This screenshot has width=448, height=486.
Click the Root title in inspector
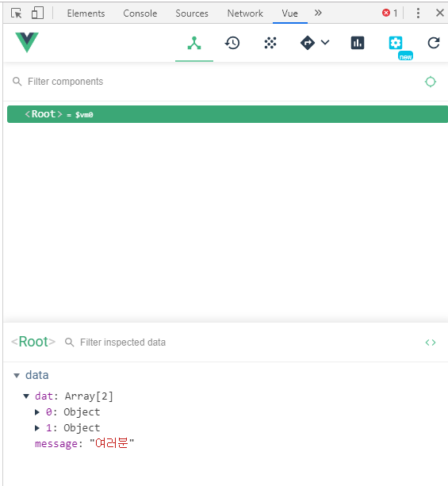pyautogui.click(x=33, y=342)
